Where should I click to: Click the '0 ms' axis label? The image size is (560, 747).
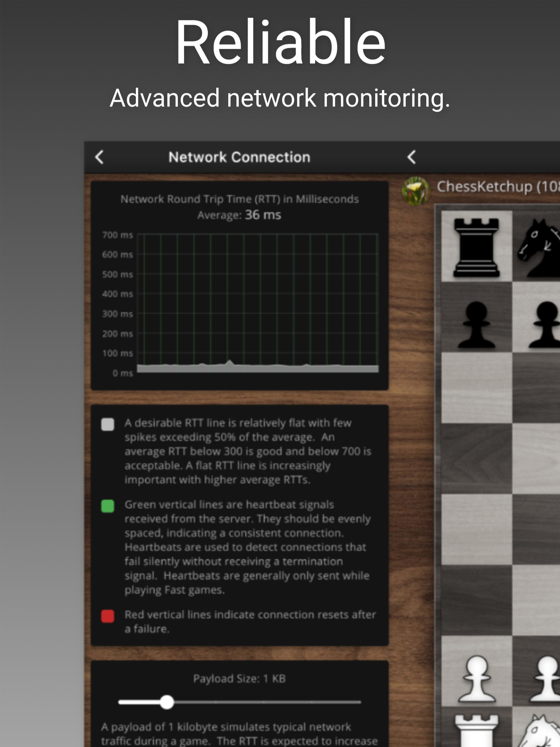pos(123,373)
